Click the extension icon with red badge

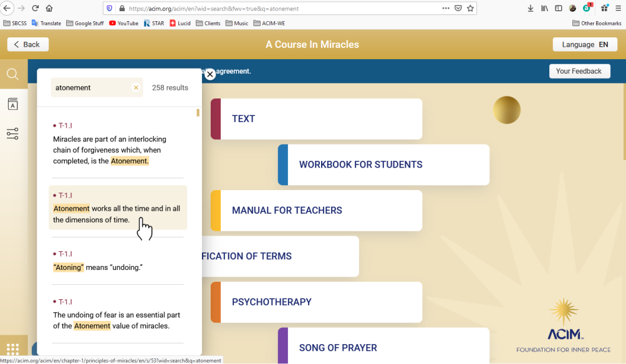587,7
